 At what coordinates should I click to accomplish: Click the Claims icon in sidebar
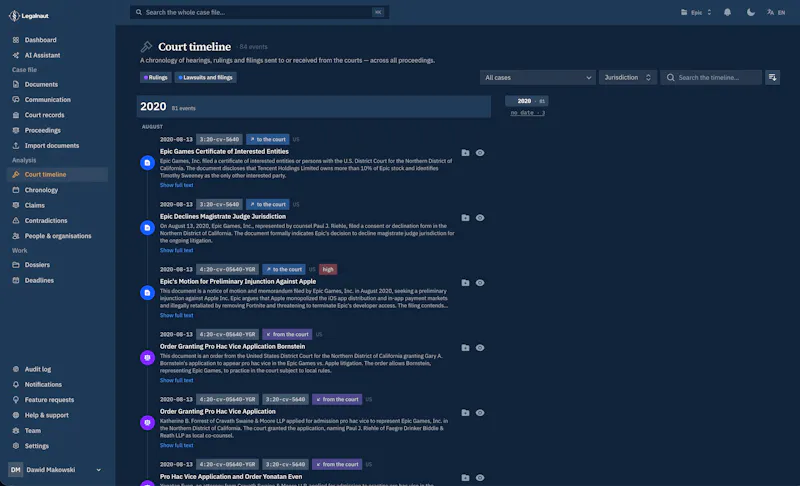(x=16, y=205)
